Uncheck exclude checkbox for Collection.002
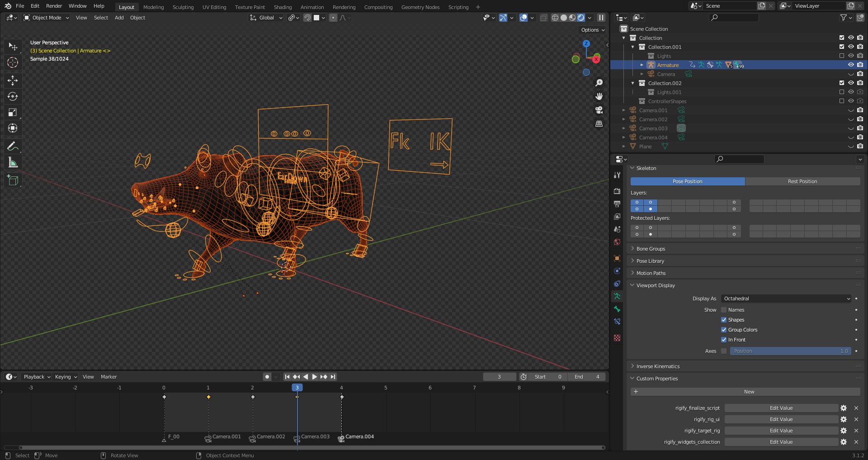Image resolution: width=868 pixels, height=460 pixels. coord(842,83)
